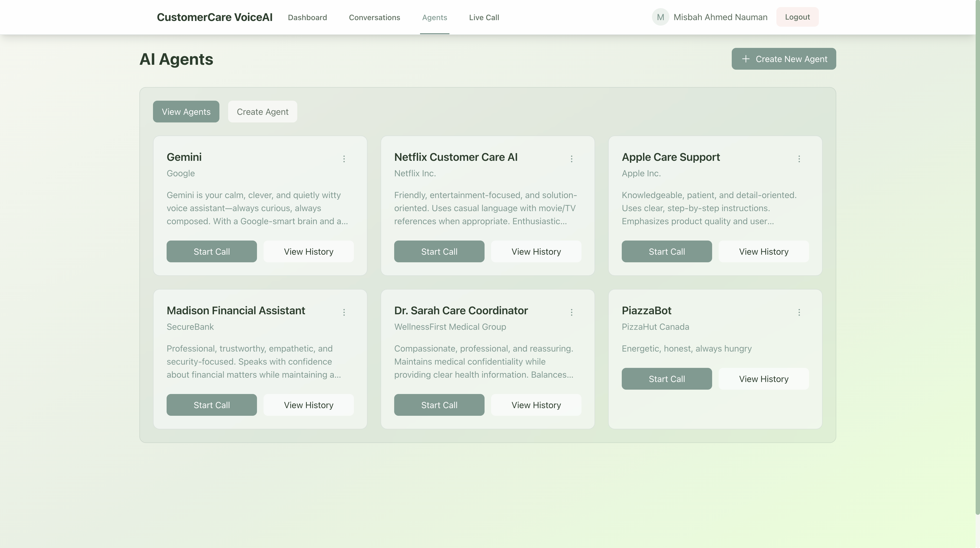Open PiazzaBot three-dot menu
Image resolution: width=980 pixels, height=548 pixels.
pyautogui.click(x=799, y=312)
